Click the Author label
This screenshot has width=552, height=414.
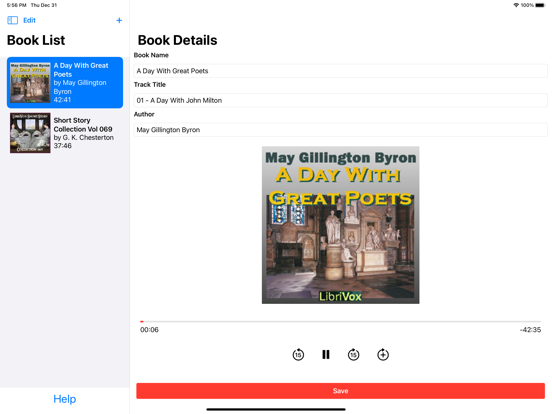coord(144,114)
